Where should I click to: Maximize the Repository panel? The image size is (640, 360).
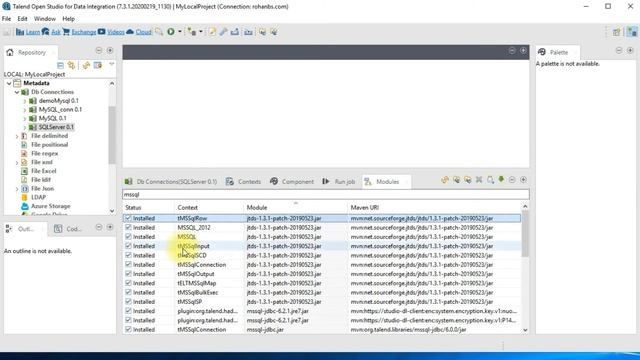click(110, 51)
